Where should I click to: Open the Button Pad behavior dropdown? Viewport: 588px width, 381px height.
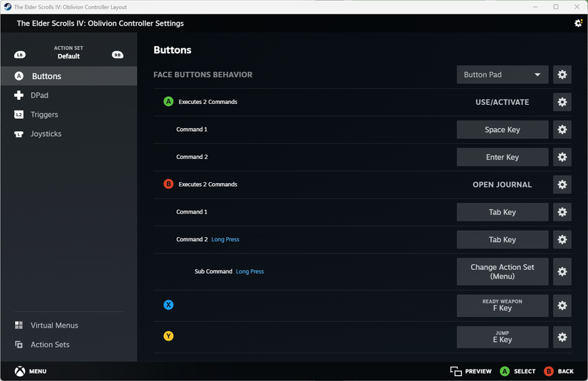click(502, 75)
